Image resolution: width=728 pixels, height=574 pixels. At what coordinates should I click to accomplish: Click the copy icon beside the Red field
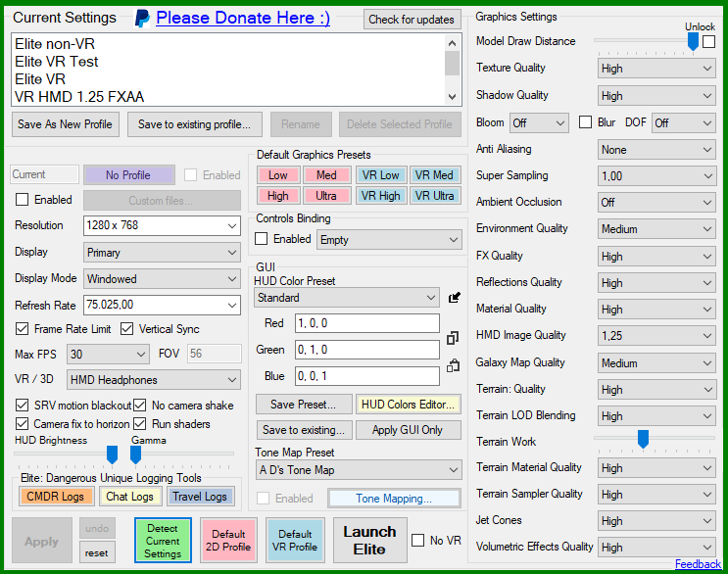point(453,338)
